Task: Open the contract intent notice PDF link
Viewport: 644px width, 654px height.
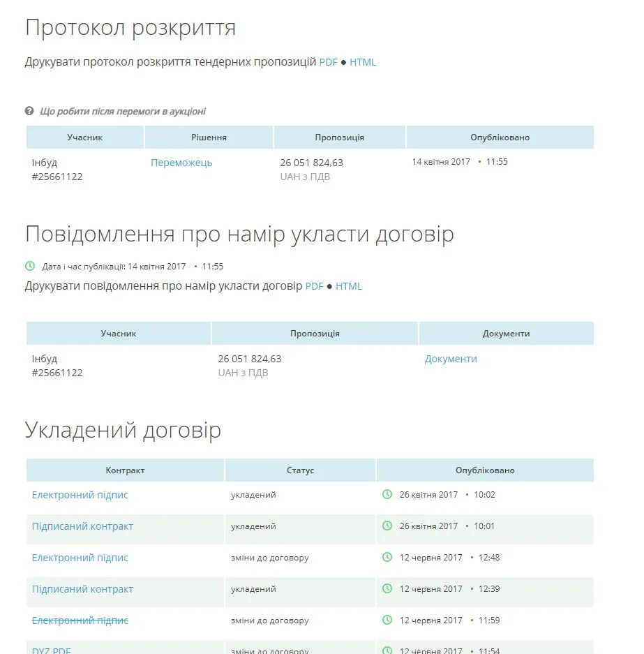Action: pos(314,286)
